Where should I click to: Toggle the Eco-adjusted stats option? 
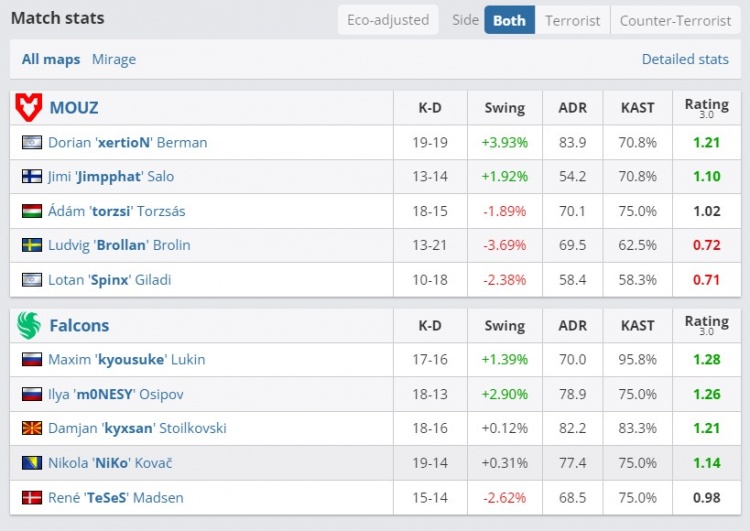click(388, 20)
